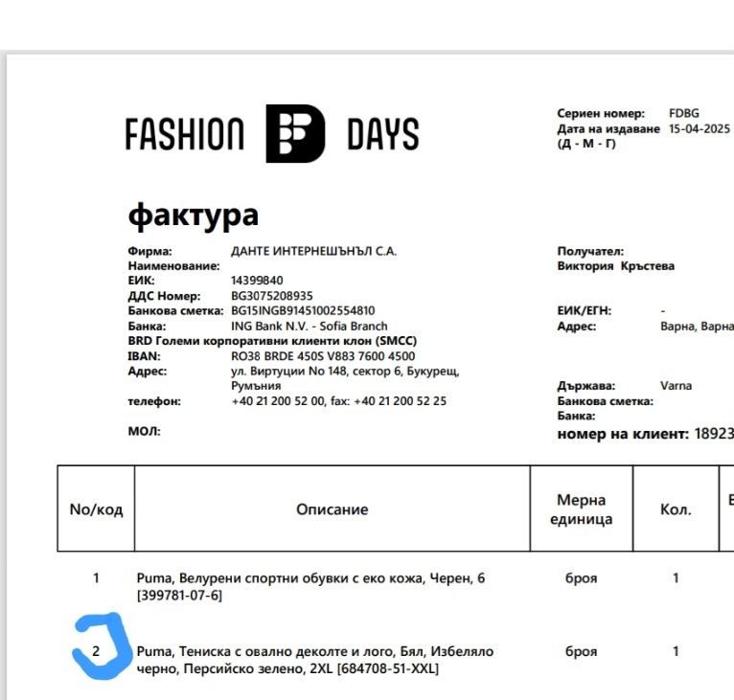734x700 pixels.
Task: Select 'BRD Големи корпоративни клиенти клон (SMCC)' line
Action: pyautogui.click(x=272, y=341)
